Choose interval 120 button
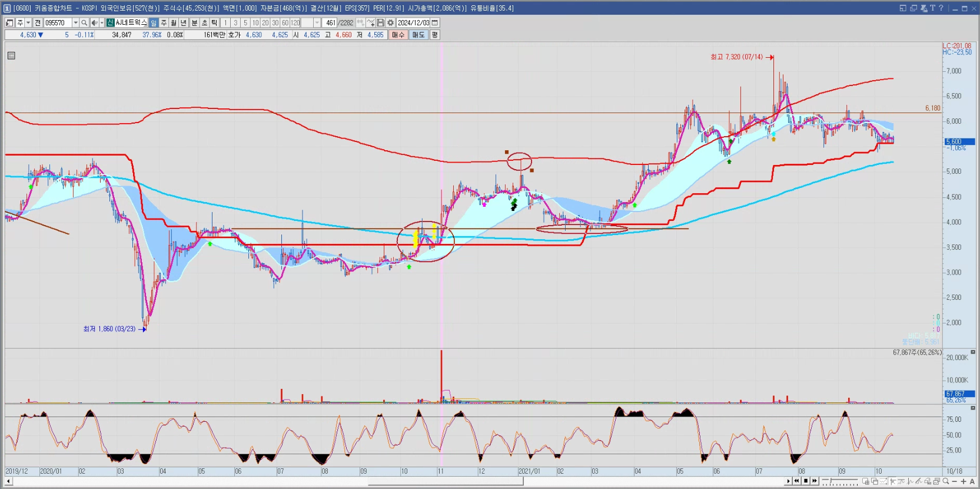This screenshot has height=489, width=980. click(x=295, y=22)
